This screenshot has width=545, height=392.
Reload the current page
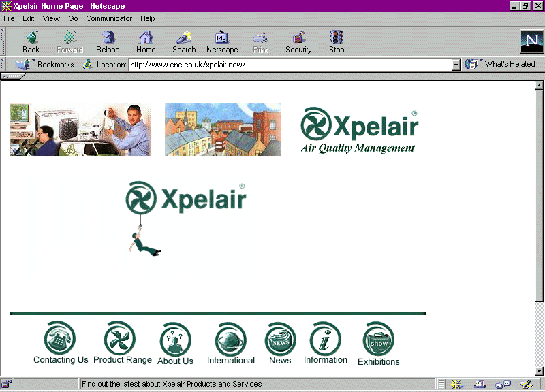[108, 42]
